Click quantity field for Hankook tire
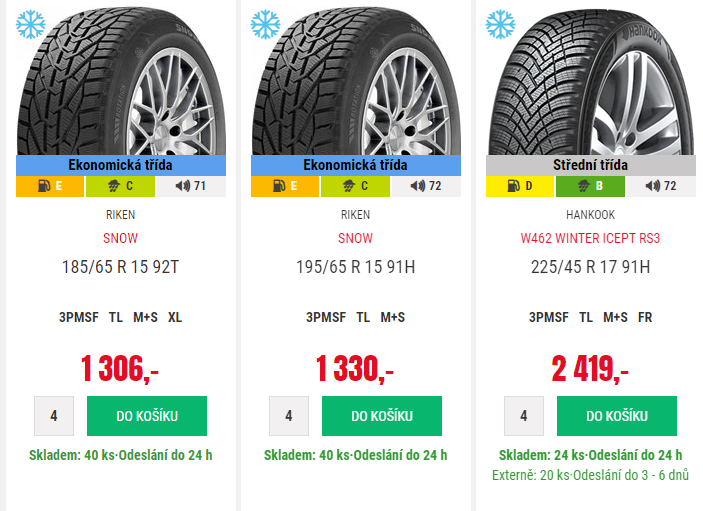 pos(524,416)
